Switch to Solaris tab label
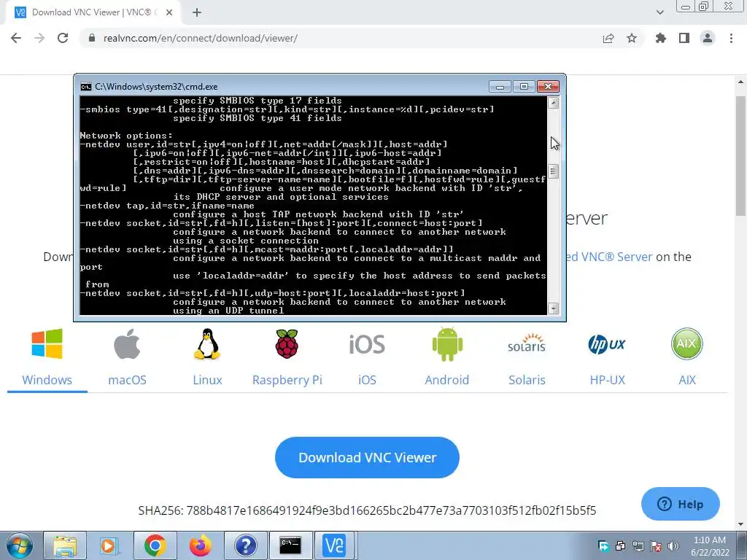The height and width of the screenshot is (560, 747). (527, 380)
